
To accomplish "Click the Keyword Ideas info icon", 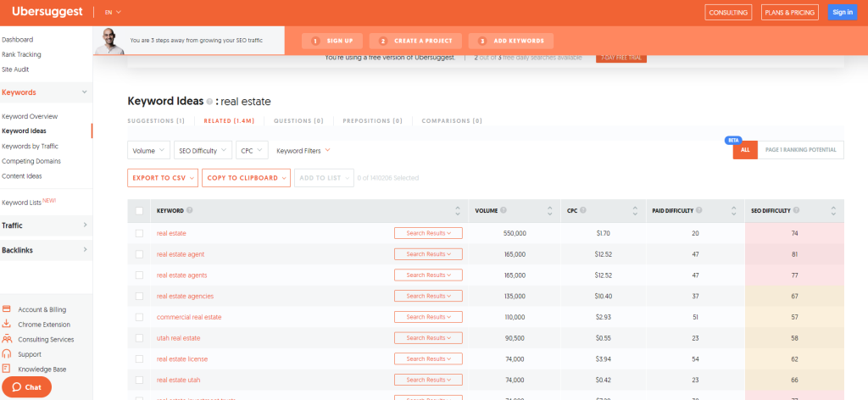I will [209, 102].
